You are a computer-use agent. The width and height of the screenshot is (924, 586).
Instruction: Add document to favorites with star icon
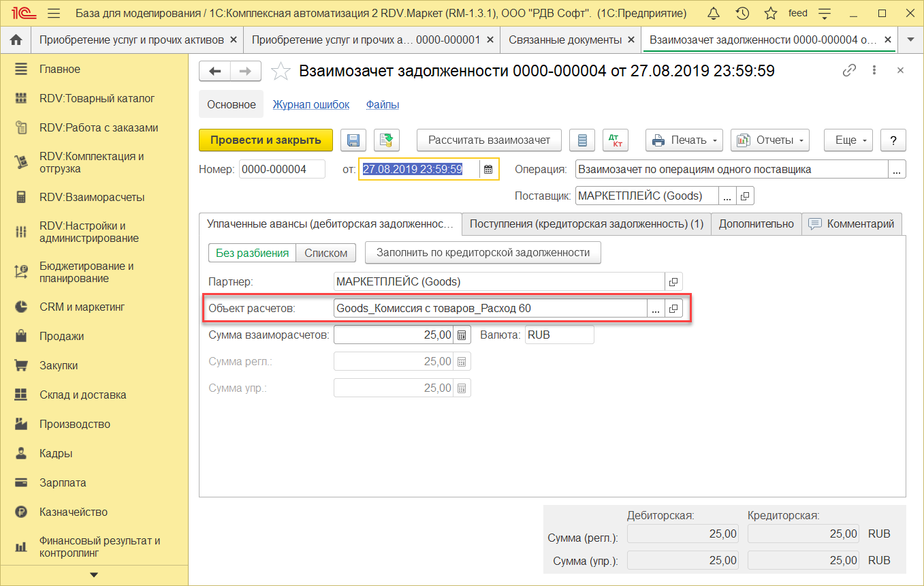point(280,71)
